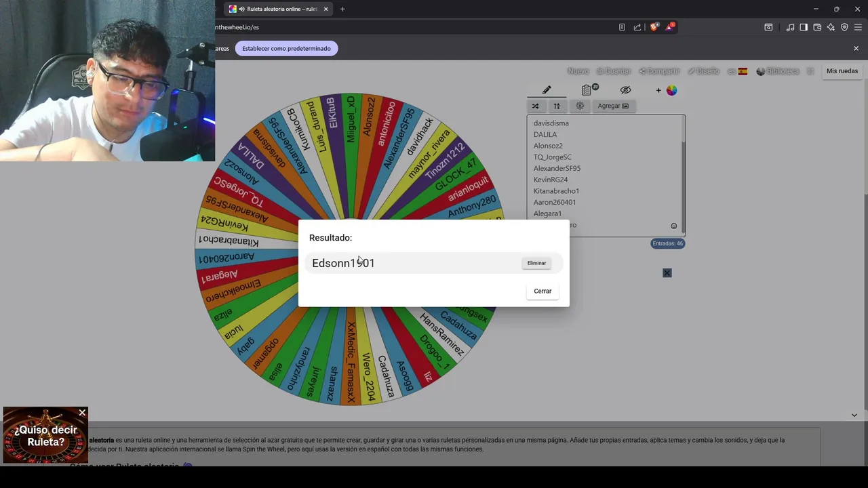Click entry Alonsoz2 in the list
The image size is (868, 488).
point(548,146)
